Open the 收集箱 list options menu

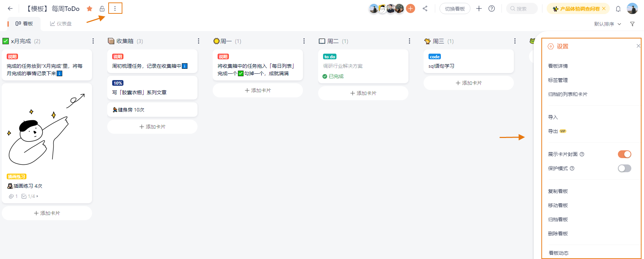coord(199,41)
